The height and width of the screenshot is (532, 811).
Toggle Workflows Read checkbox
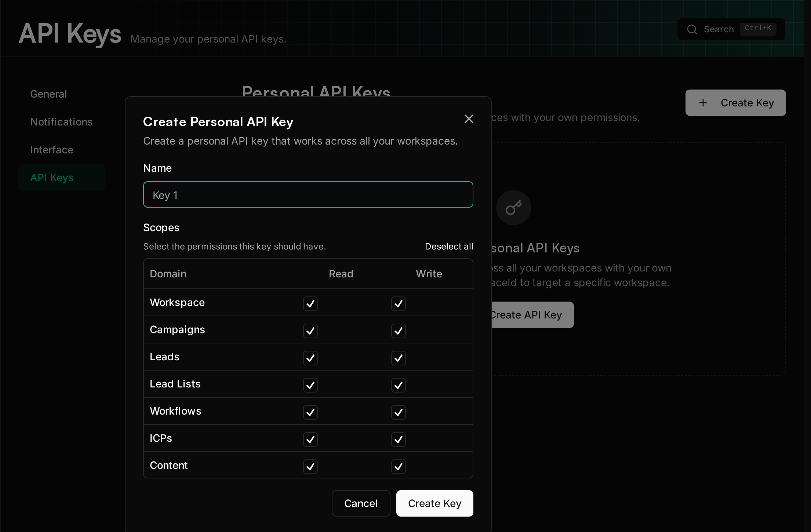click(x=310, y=412)
